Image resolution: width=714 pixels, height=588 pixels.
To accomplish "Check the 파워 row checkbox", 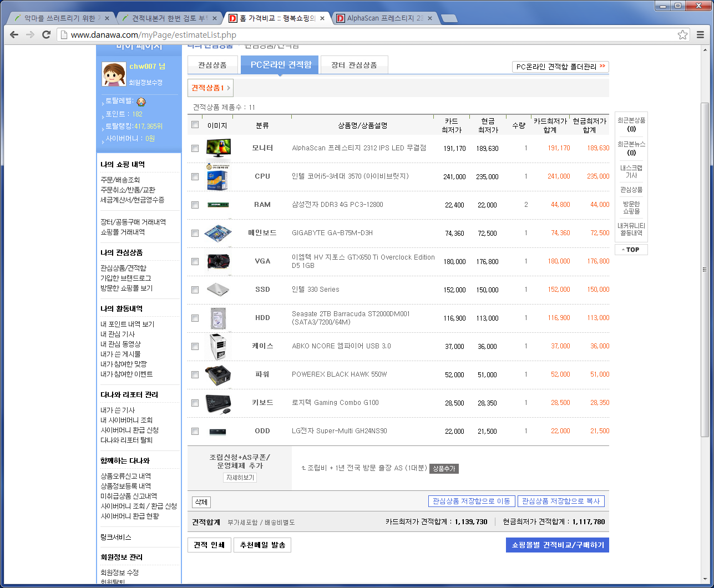I will (x=195, y=374).
